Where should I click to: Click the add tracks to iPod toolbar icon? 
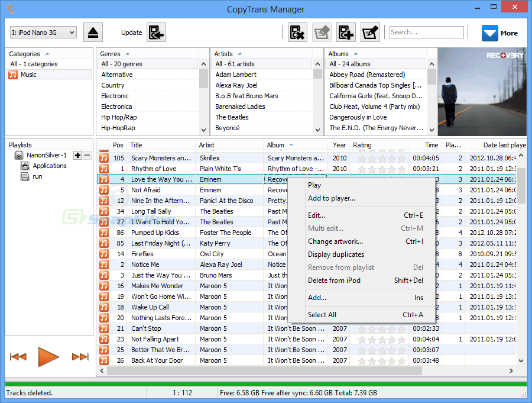pyautogui.click(x=346, y=33)
